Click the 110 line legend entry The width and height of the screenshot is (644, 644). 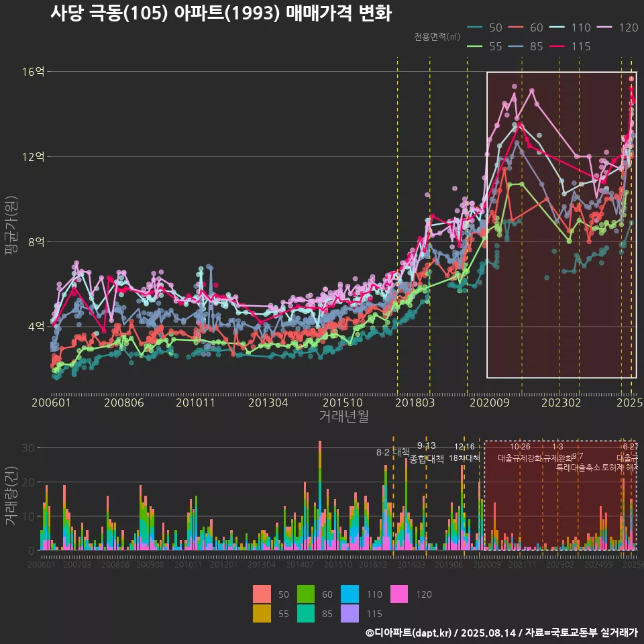coord(570,28)
